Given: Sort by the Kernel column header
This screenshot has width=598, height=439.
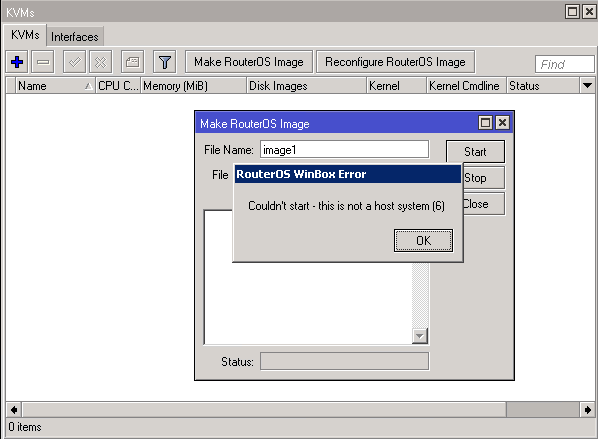Looking at the screenshot, I should click(x=396, y=86).
